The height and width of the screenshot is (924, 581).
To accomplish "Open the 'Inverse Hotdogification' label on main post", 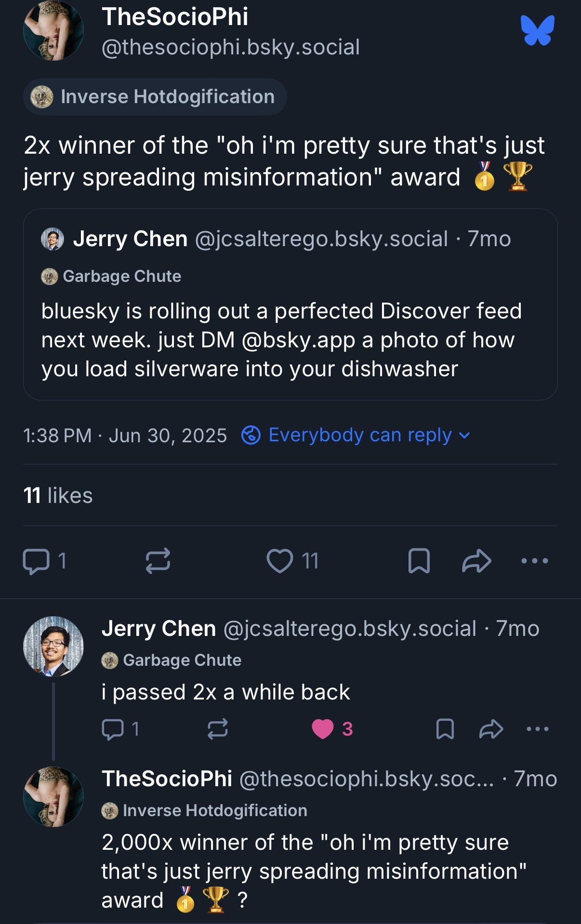I will click(155, 97).
